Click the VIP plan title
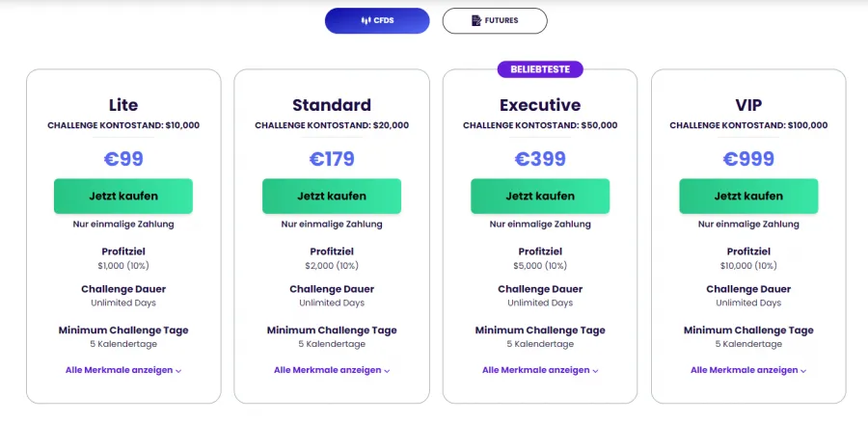The image size is (868, 422). [x=748, y=105]
